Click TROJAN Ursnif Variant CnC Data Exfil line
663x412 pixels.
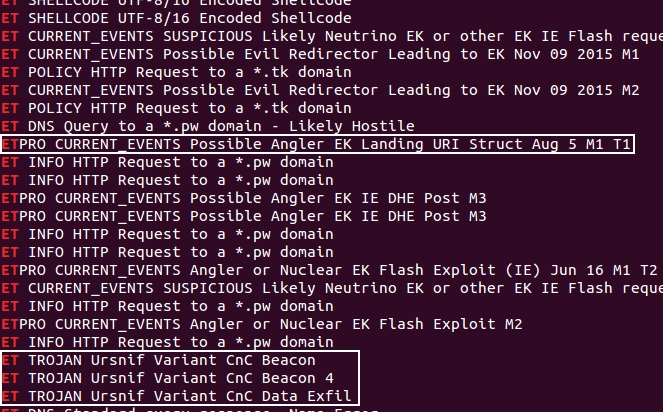click(x=176, y=396)
